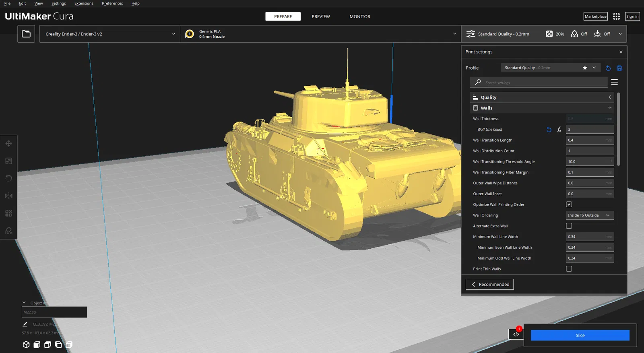Open the Help menu
Screen dimensions: 644x353
136,3
